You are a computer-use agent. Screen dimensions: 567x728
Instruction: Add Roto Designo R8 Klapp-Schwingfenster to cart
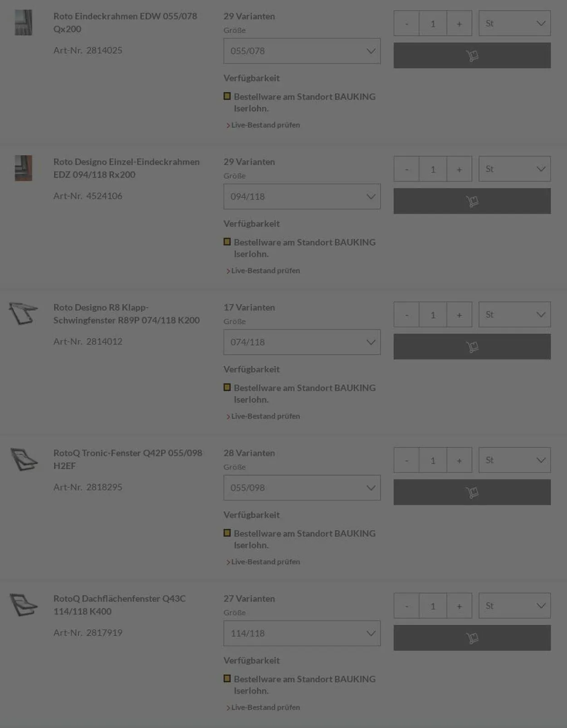[x=472, y=347]
